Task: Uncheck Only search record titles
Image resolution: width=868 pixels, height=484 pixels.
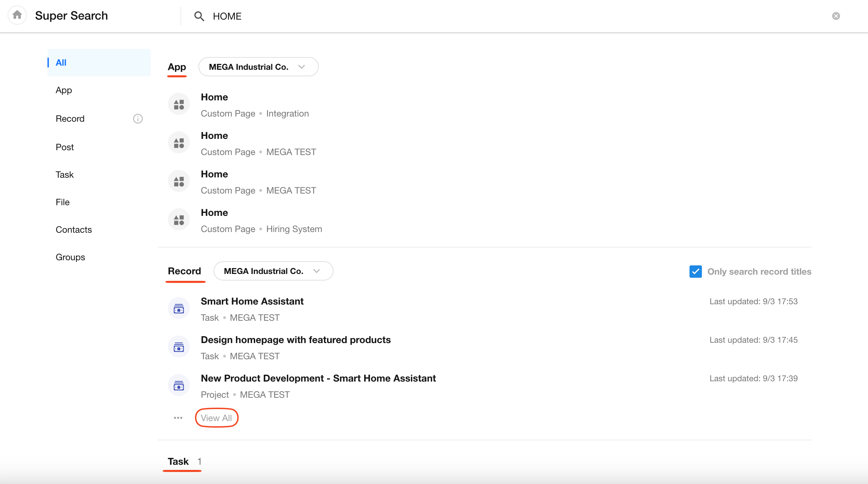Action: pos(695,272)
